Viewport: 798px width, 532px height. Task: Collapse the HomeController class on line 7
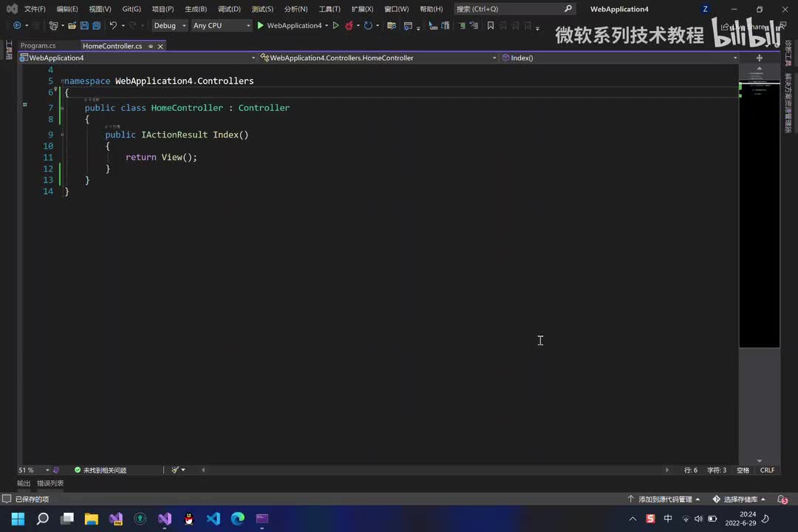pos(62,108)
